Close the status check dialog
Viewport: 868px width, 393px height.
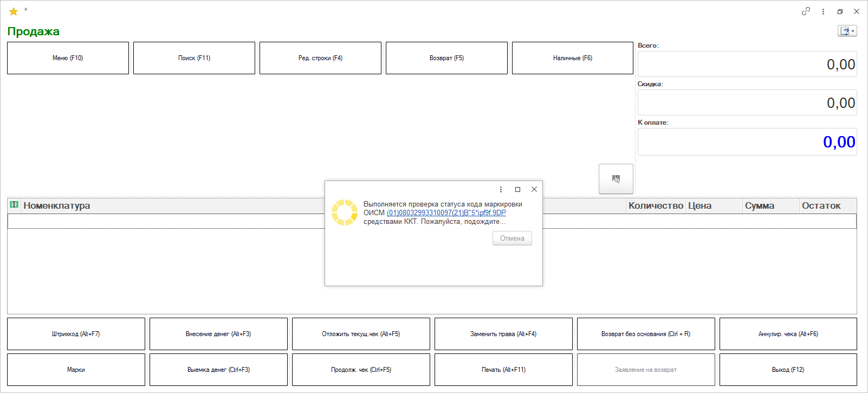pos(534,189)
